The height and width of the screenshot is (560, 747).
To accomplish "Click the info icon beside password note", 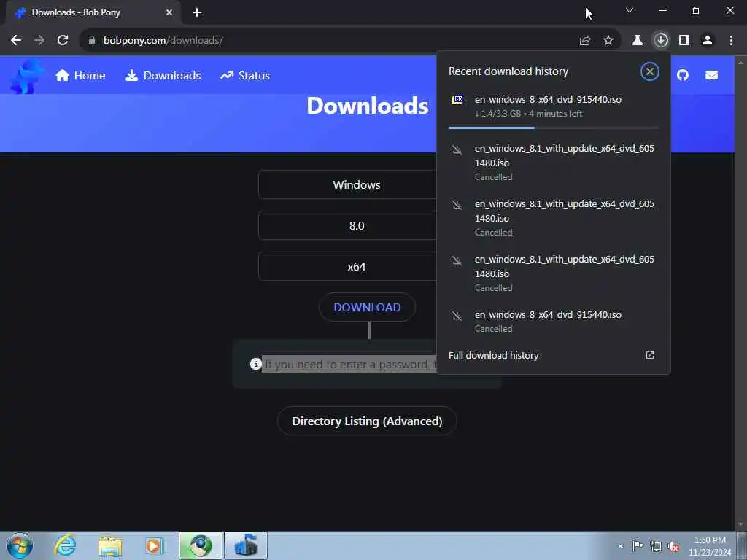I will 256,364.
